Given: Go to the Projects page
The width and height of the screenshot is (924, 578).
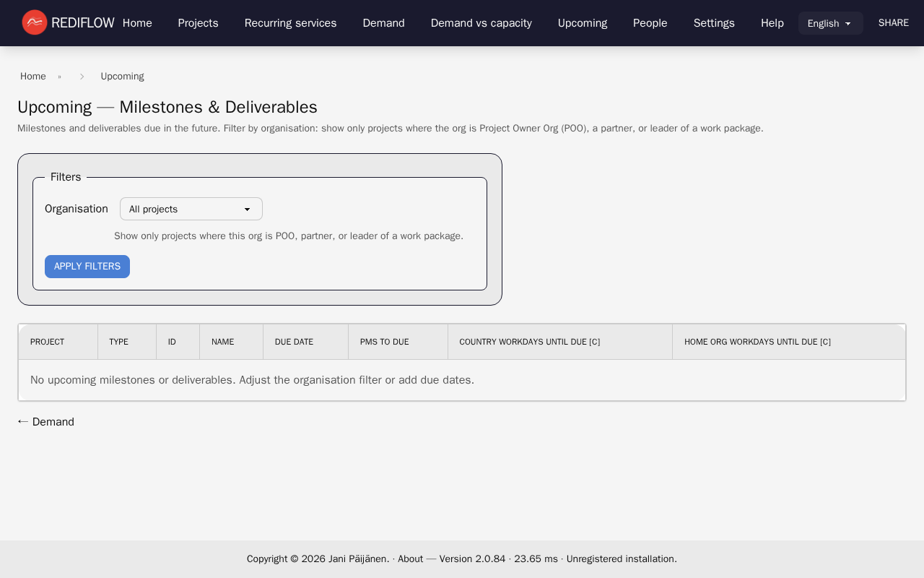Looking at the screenshot, I should [198, 23].
